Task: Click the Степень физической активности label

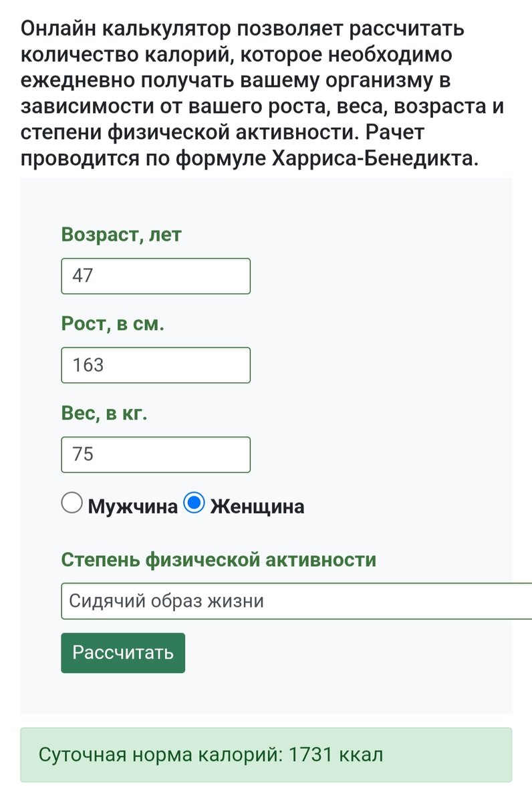Action: pyautogui.click(x=219, y=559)
